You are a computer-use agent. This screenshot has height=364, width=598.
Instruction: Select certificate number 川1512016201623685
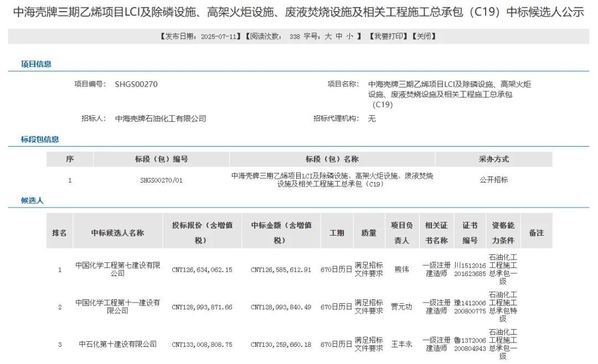coord(470,269)
